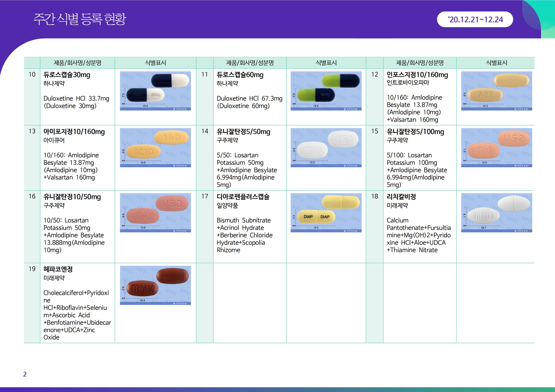Open the white US1 tablet photo
This screenshot has width=555, height=392.
coord(326,148)
